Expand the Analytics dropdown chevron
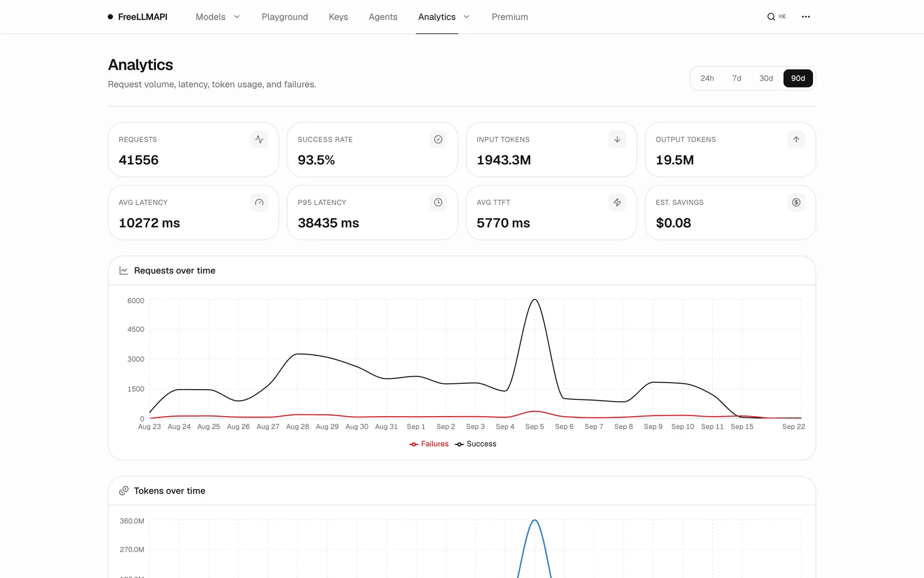924x578 pixels. coord(467,17)
